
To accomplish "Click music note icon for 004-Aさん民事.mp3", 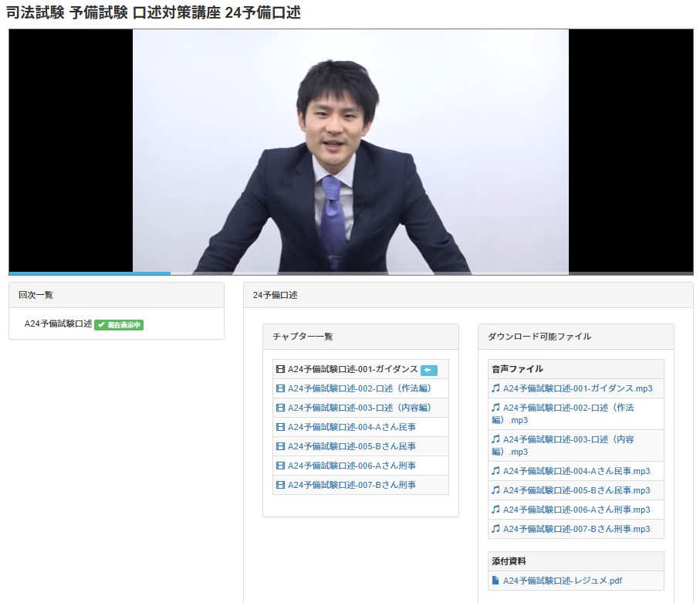I will (x=495, y=471).
